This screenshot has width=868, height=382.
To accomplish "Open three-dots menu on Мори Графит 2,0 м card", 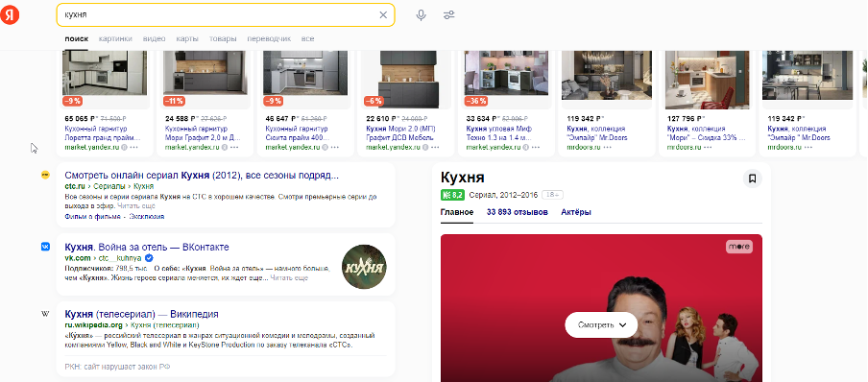I will coord(234,147).
